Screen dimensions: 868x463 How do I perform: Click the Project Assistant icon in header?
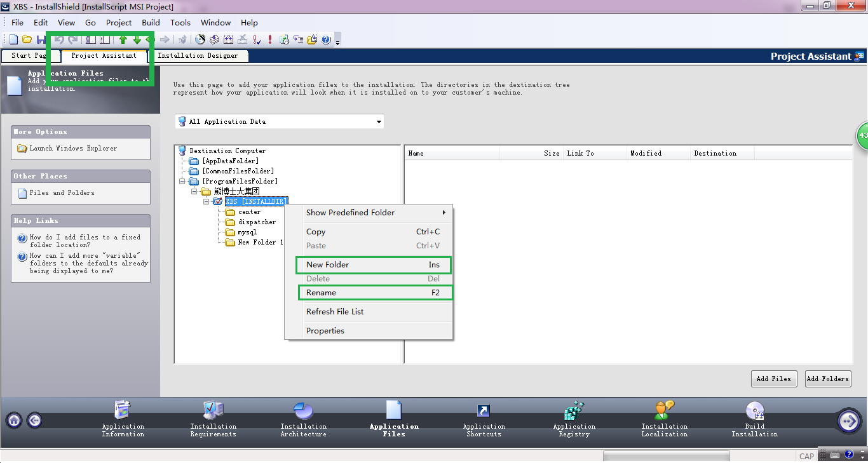pyautogui.click(x=859, y=56)
